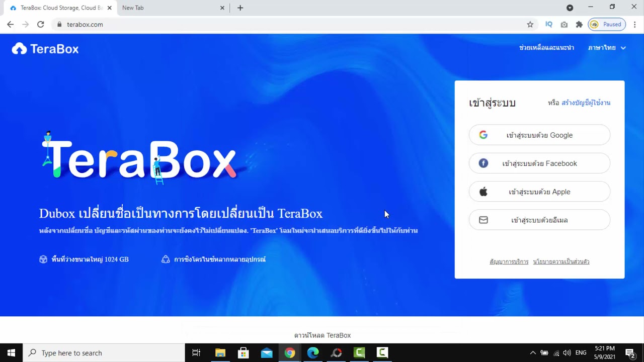Show hidden system tray icons chevron
Image resolution: width=644 pixels, height=362 pixels.
click(x=533, y=353)
